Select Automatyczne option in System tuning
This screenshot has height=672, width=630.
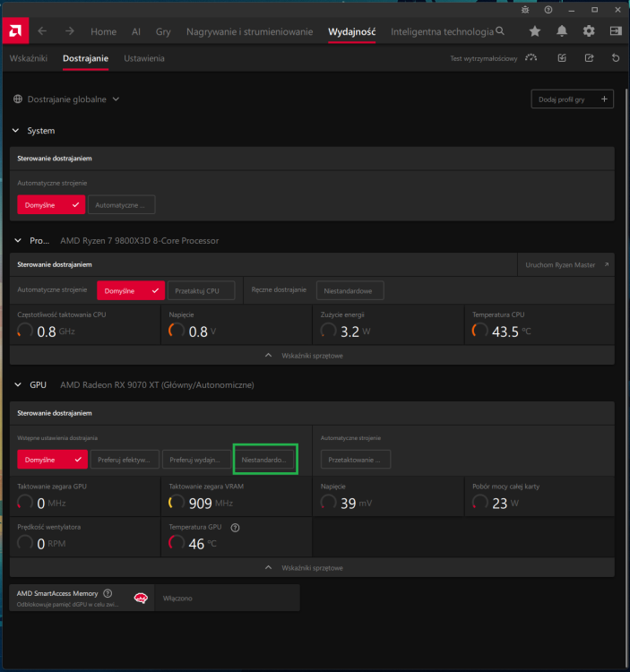[121, 205]
